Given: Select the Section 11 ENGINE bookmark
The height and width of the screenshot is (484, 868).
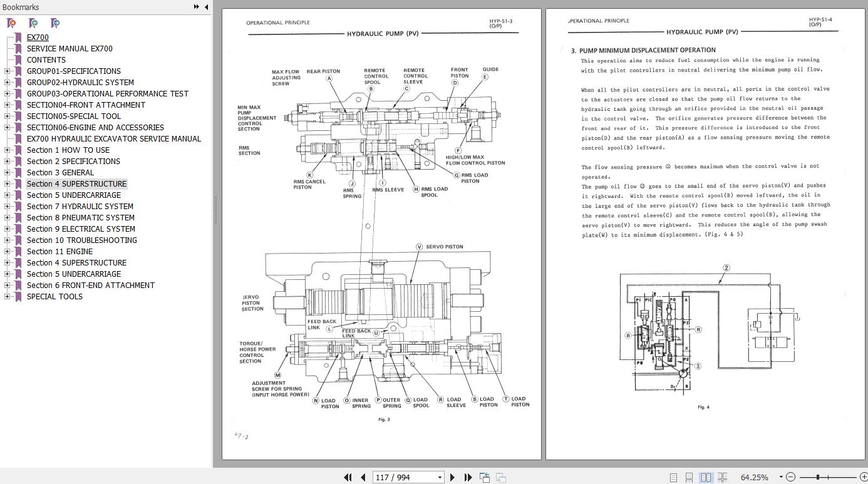Looking at the screenshot, I should coord(59,252).
